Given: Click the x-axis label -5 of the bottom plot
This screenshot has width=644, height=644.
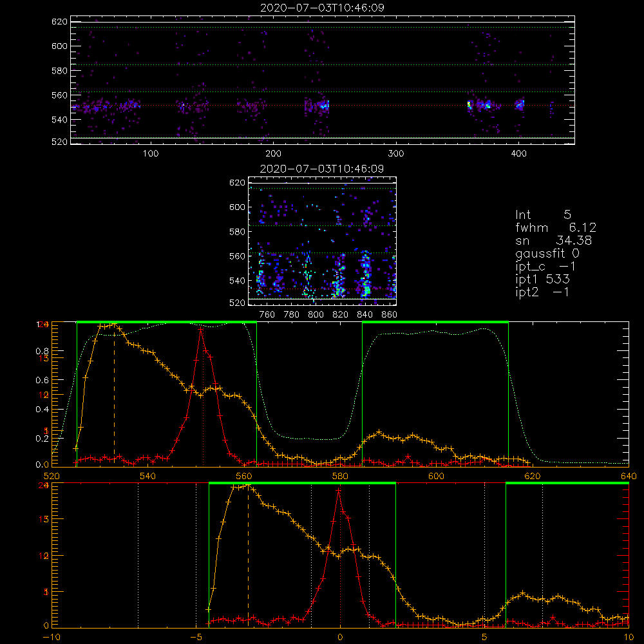Looking at the screenshot, I should 196,637.
